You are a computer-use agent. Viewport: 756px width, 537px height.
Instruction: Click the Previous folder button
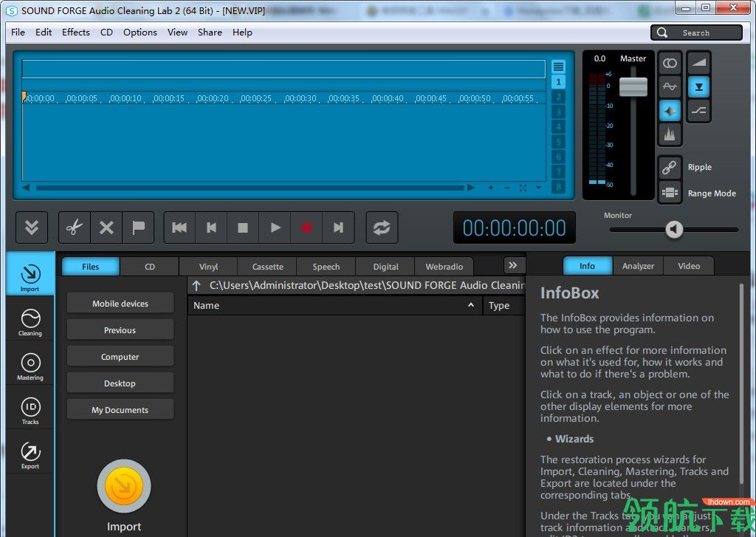click(x=120, y=330)
